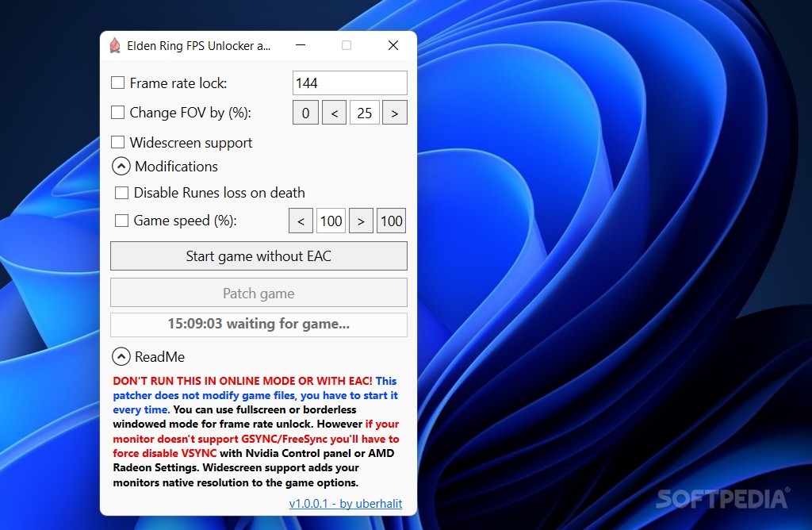Screen dimensions: 812x530
Task: Check Disable Runes loss on death
Action: click(121, 193)
